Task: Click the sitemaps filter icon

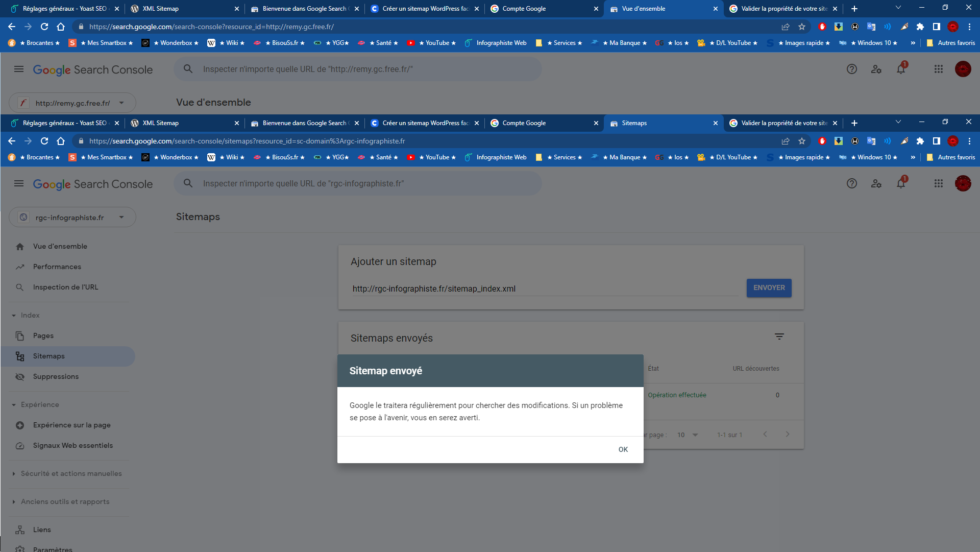Action: coord(779,337)
